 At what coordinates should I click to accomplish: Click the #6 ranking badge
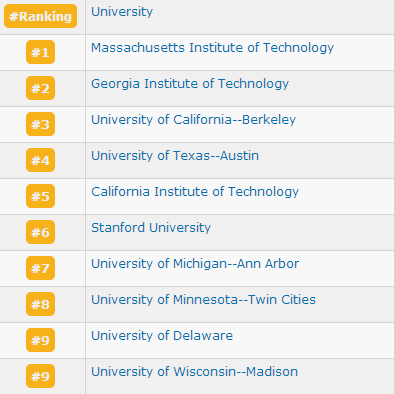(40, 232)
